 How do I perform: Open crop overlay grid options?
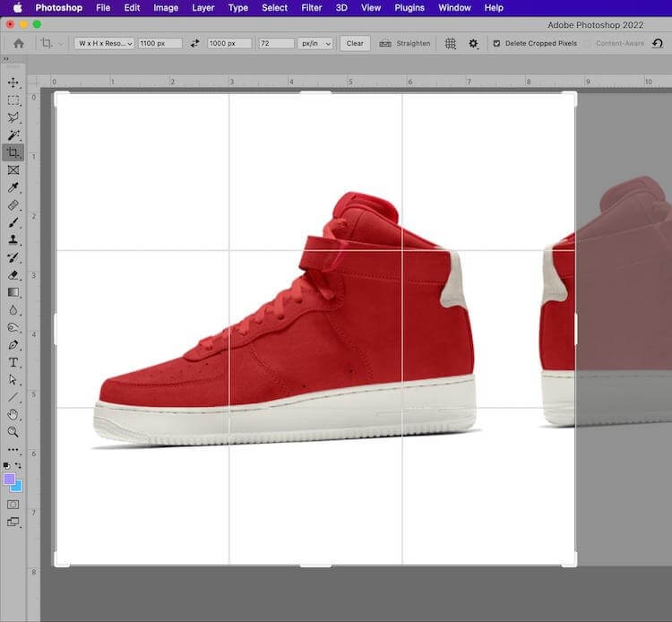click(x=451, y=43)
